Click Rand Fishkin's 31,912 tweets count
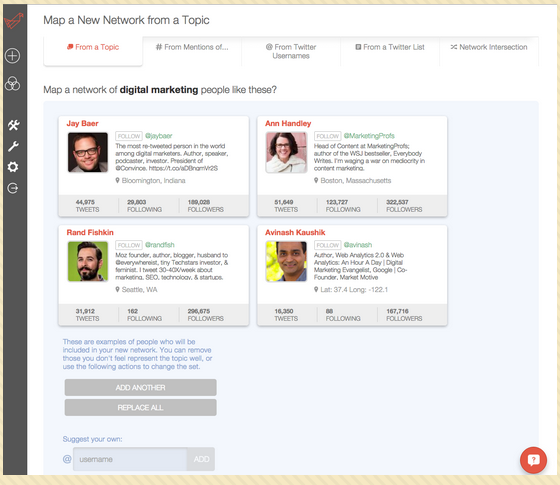The height and width of the screenshot is (485, 560). pyautogui.click(x=85, y=311)
